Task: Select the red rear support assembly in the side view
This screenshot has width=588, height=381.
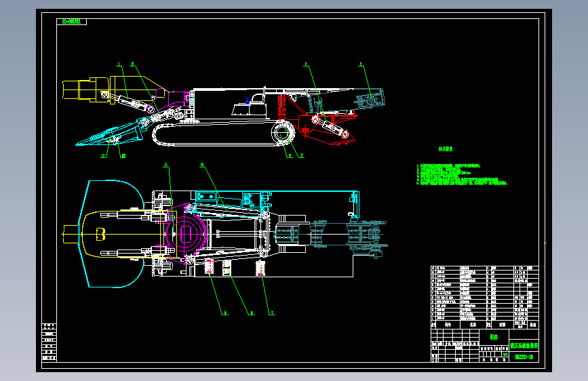Action: pos(317,119)
